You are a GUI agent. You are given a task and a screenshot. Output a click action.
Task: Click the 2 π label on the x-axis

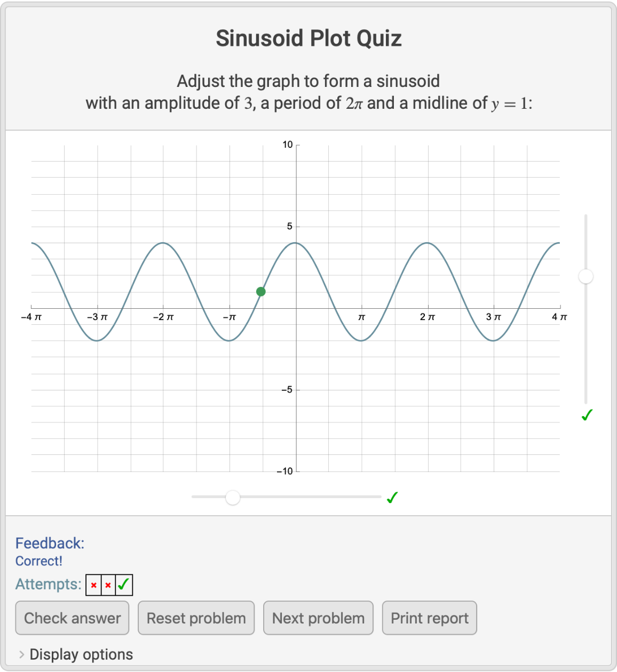click(x=427, y=317)
